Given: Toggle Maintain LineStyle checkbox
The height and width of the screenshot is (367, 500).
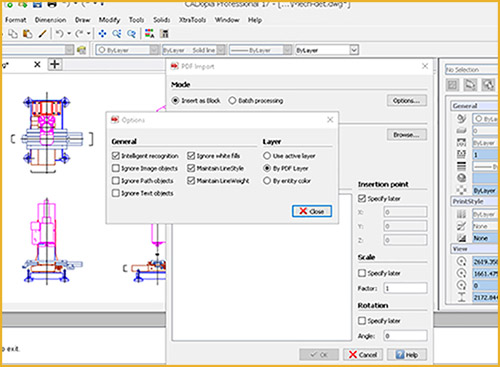Looking at the screenshot, I should click(191, 168).
